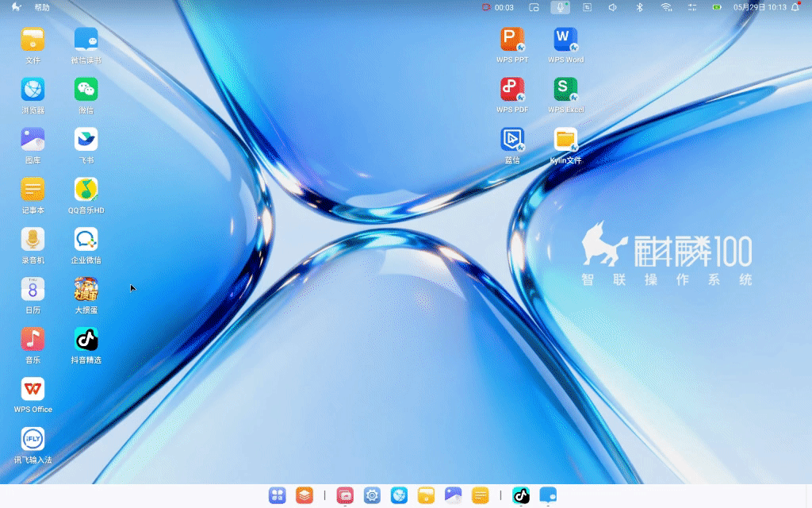This screenshot has width=812, height=508.
Task: Open the 图库 desktop icon
Action: click(33, 140)
